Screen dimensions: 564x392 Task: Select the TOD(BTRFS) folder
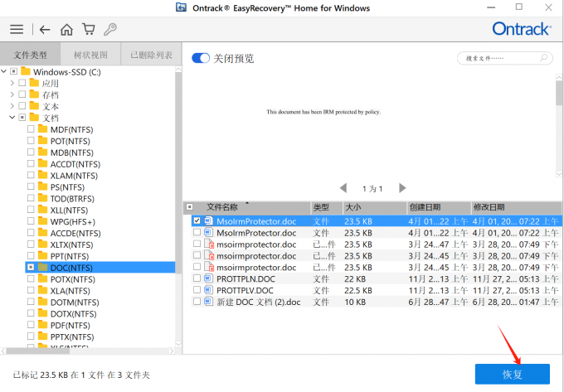pyautogui.click(x=72, y=199)
